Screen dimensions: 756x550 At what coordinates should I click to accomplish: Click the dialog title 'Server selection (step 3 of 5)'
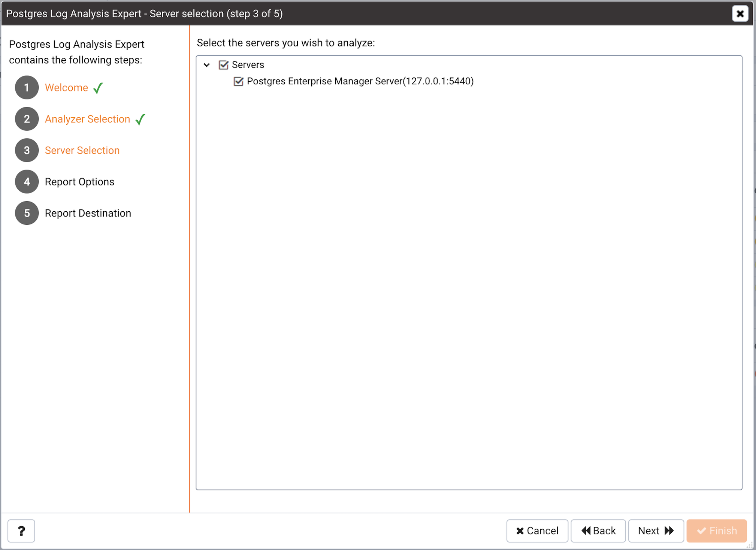click(216, 14)
